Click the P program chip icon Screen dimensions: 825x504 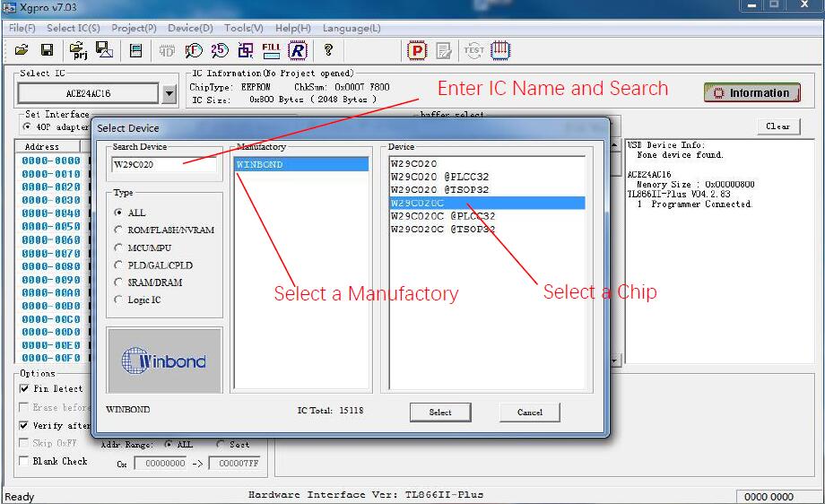point(417,50)
